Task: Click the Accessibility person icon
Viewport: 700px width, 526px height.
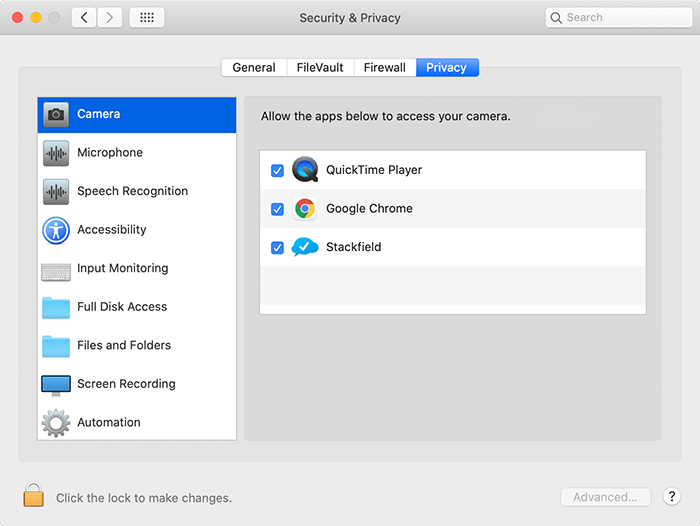Action: click(56, 230)
